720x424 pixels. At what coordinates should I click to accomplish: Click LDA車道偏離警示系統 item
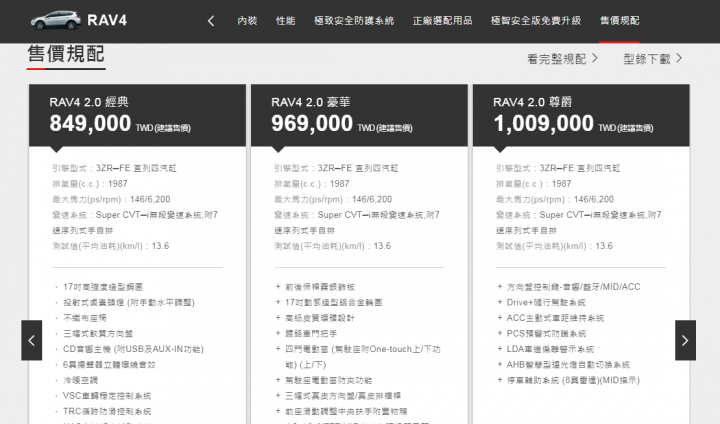(x=550, y=349)
